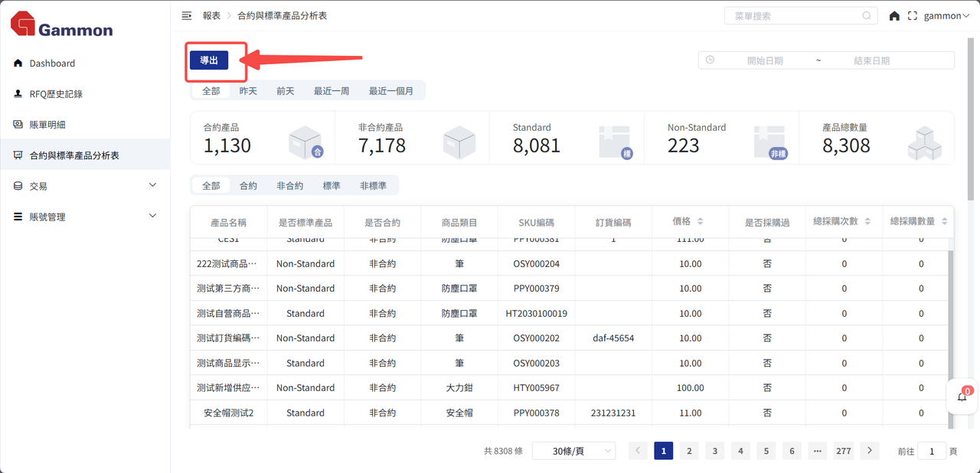Click the home icon in top bar
This screenshot has width=980, height=473.
pos(894,16)
